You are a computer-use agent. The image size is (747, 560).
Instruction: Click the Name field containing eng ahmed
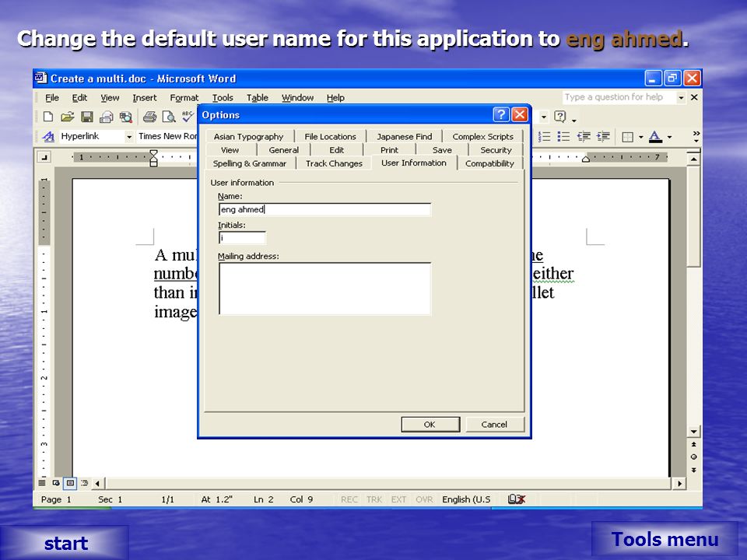(325, 209)
